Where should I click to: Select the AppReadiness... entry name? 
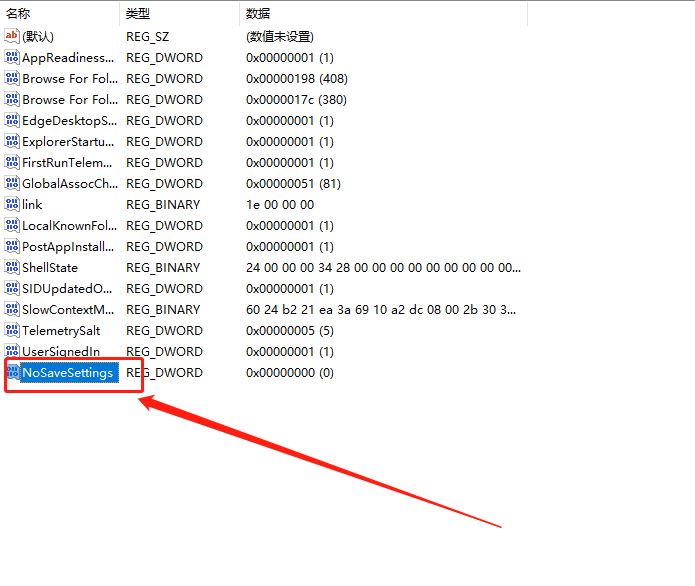point(68,58)
